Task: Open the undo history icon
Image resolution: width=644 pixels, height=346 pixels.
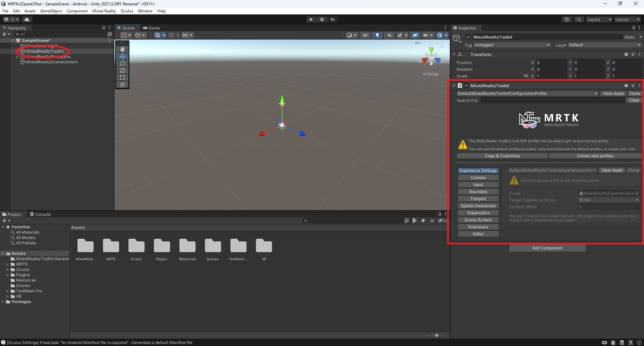Action: (567, 19)
